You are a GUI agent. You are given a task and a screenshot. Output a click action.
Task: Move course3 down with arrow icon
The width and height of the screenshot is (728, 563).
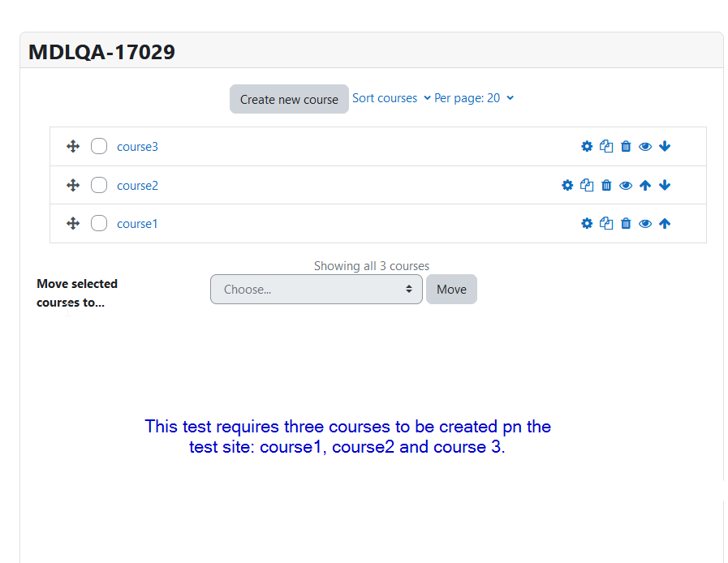[x=665, y=146]
